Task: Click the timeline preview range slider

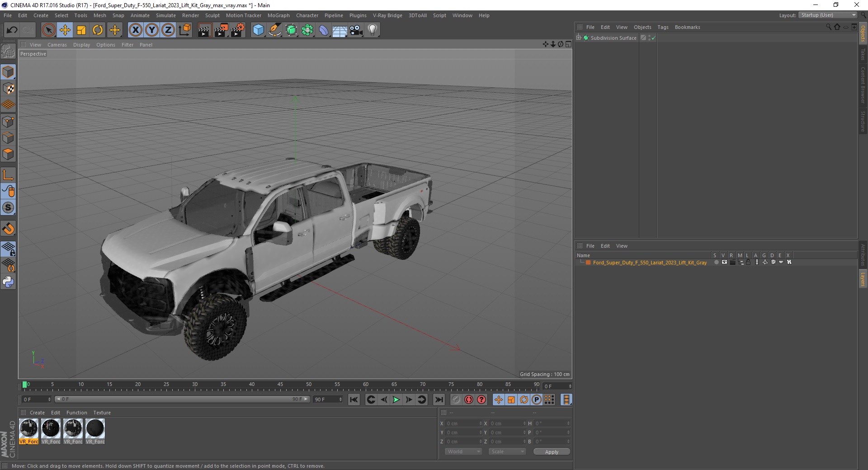Action: tap(182, 399)
